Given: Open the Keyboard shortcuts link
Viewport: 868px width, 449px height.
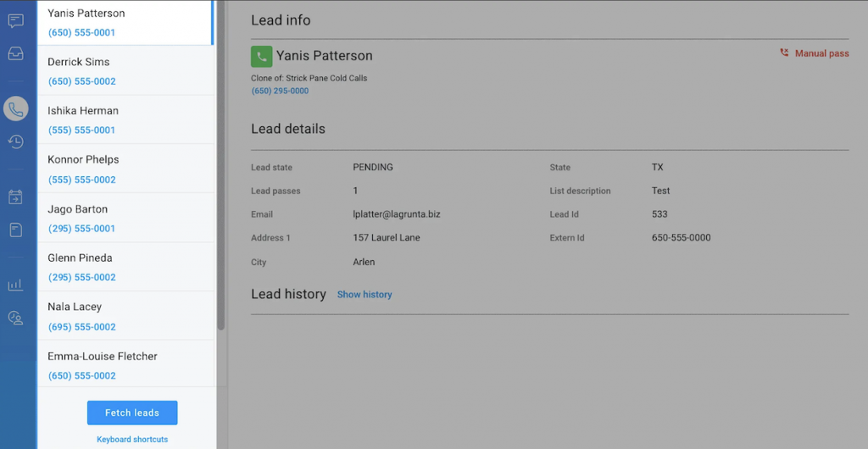Looking at the screenshot, I should tap(132, 440).
